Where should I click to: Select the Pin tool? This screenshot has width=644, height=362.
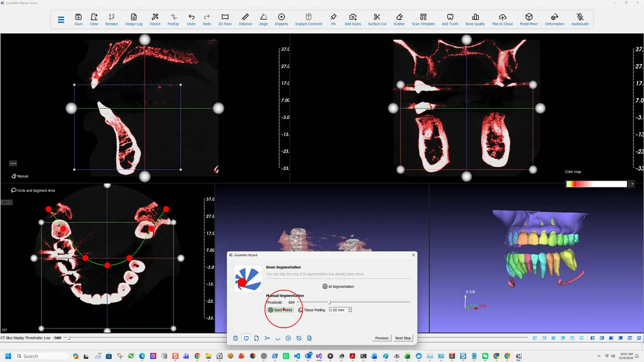point(334,19)
